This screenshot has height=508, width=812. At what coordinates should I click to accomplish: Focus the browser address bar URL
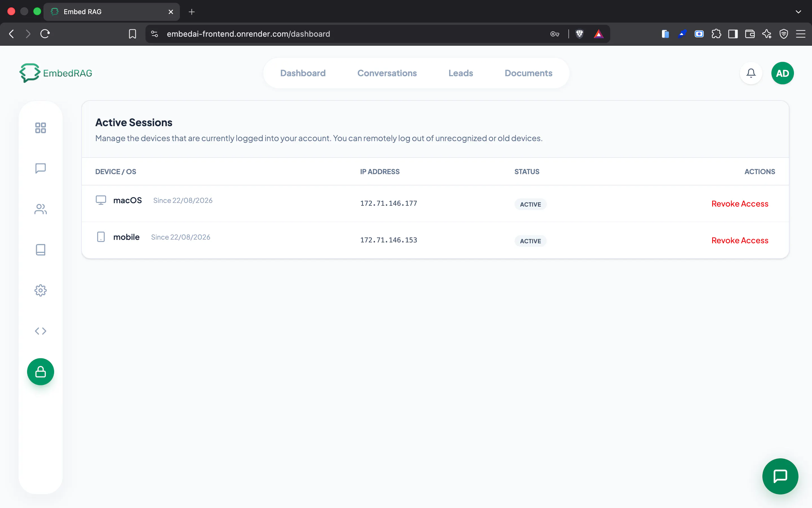coord(248,34)
